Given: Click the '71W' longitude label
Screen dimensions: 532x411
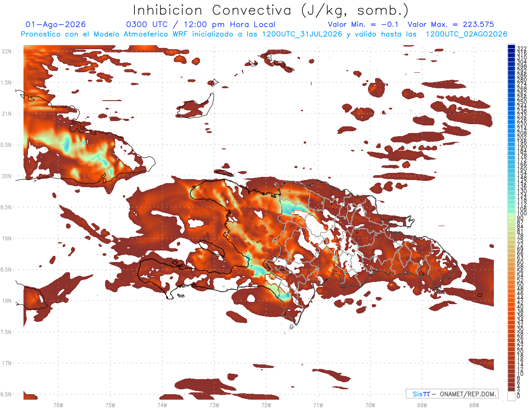Looking at the screenshot, I should click(318, 405).
